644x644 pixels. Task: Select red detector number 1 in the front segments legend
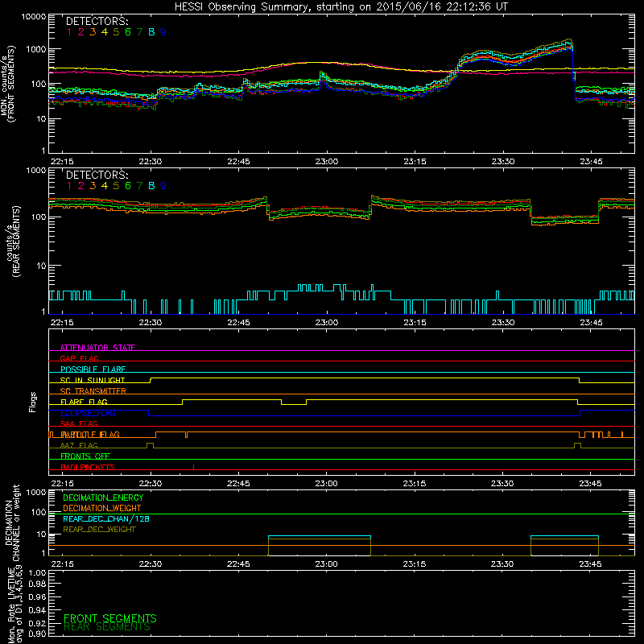(x=69, y=31)
